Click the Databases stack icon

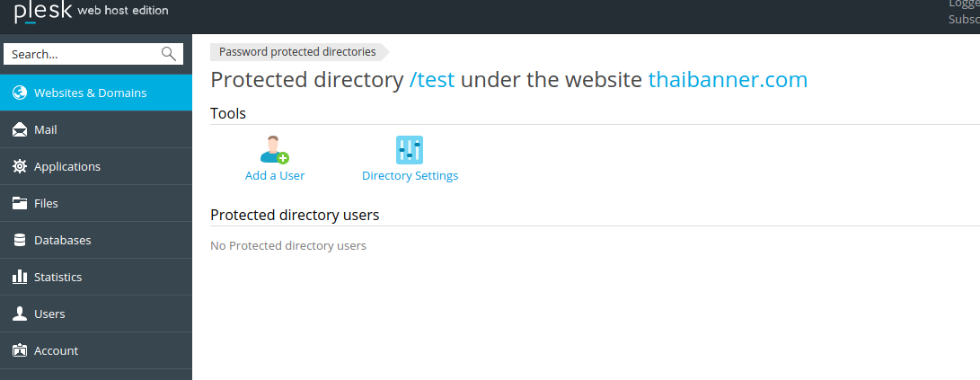19,240
